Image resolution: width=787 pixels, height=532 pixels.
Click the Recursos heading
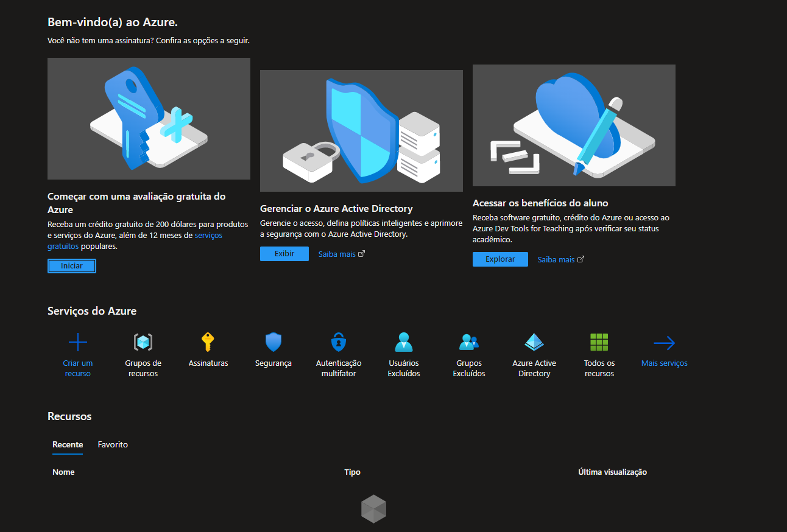(x=69, y=416)
